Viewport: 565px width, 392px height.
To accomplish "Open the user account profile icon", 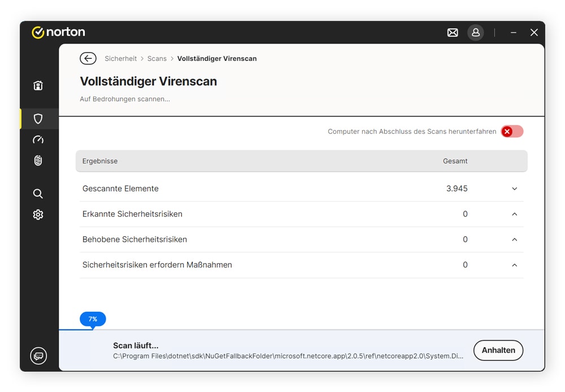I will 475,33.
